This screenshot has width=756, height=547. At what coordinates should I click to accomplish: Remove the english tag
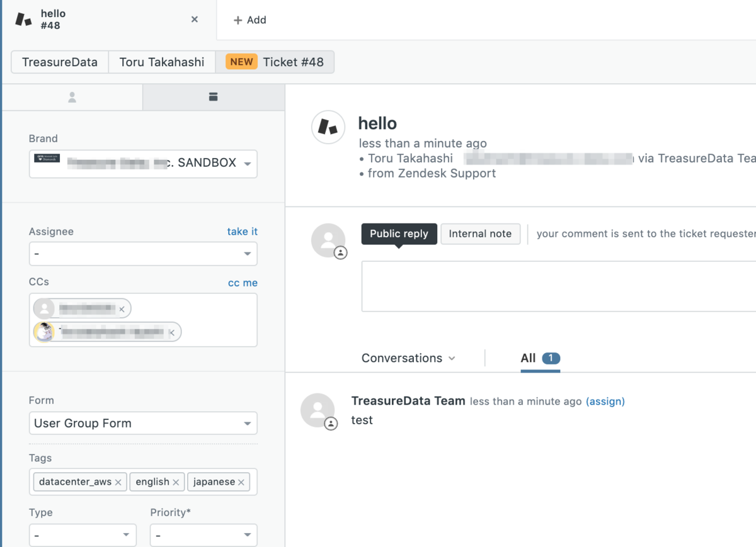pos(176,482)
